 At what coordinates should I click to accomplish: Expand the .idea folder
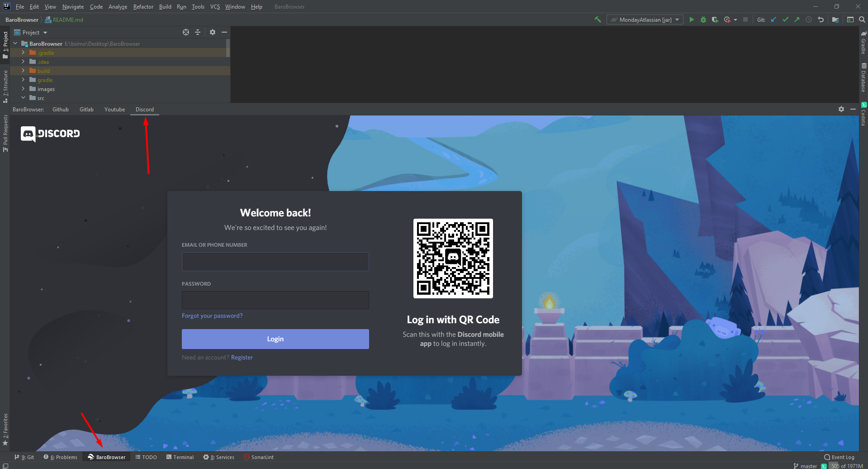click(23, 62)
